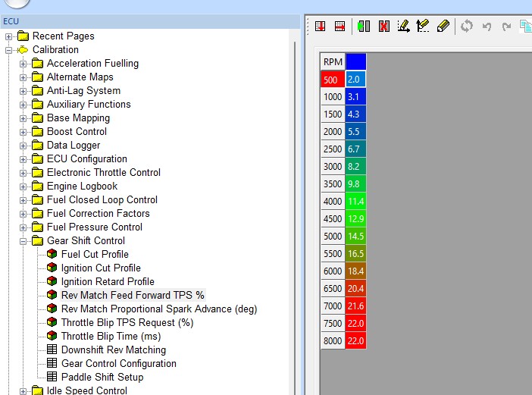The height and width of the screenshot is (395, 532).
Task: Open Fuel Cut Profile map
Action: click(95, 254)
